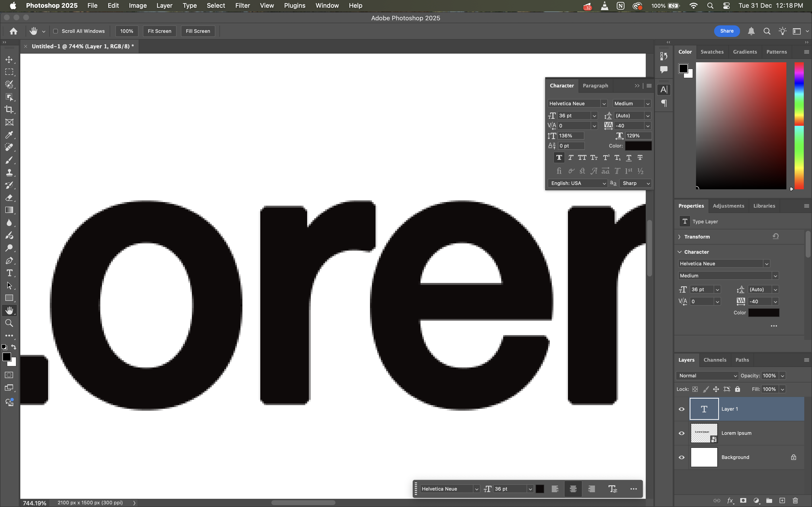Open the Type menu

(x=189, y=5)
